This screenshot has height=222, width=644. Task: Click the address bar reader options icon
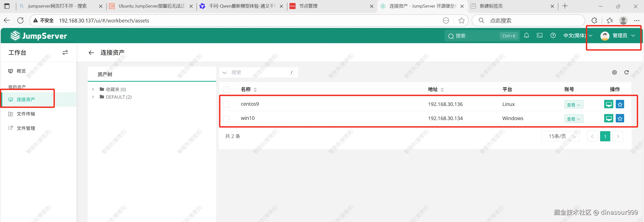coord(446,20)
